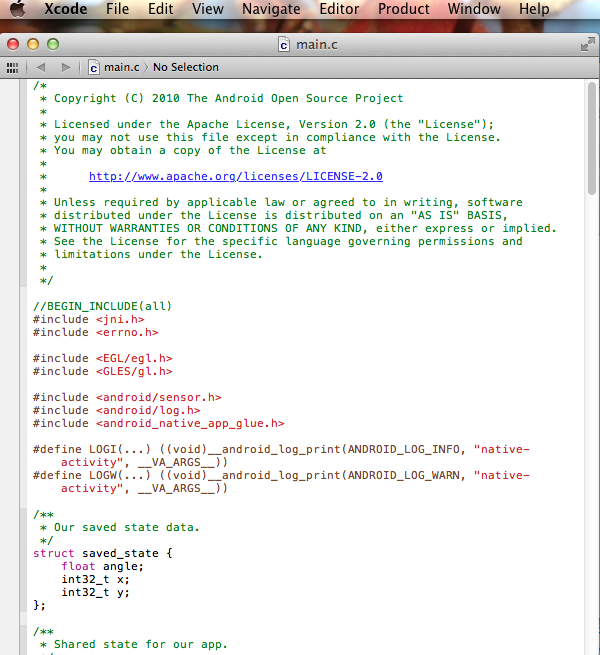Screen dimensions: 600x655
Task: Click the '#include <errno.h>' line
Action: tap(96, 333)
